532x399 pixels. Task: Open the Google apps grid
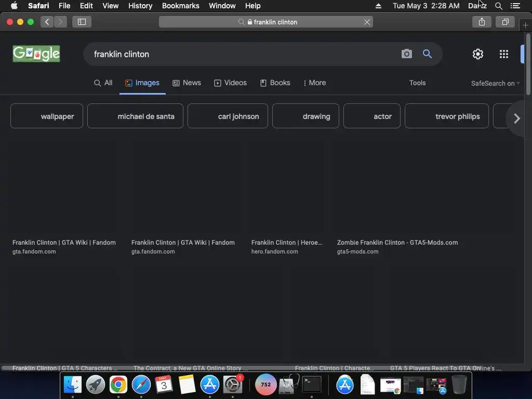pyautogui.click(x=504, y=54)
